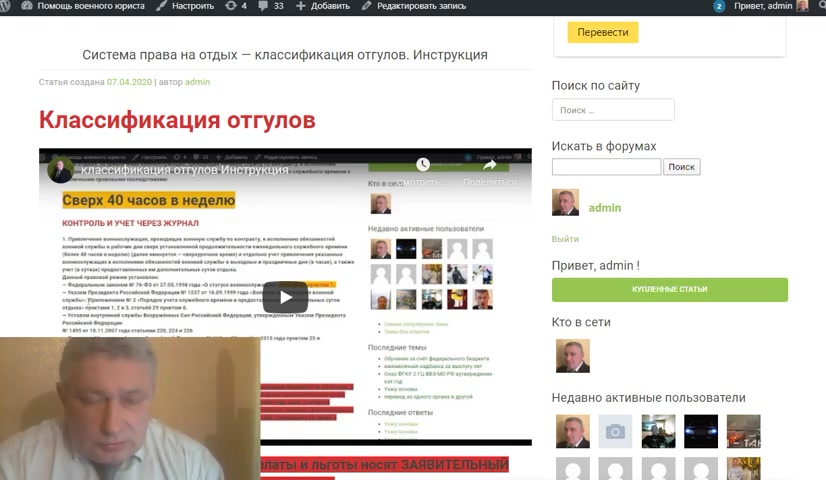This screenshot has height=480, width=826.
Task: Open the recently active user with car headlights avatar
Action: click(x=701, y=432)
